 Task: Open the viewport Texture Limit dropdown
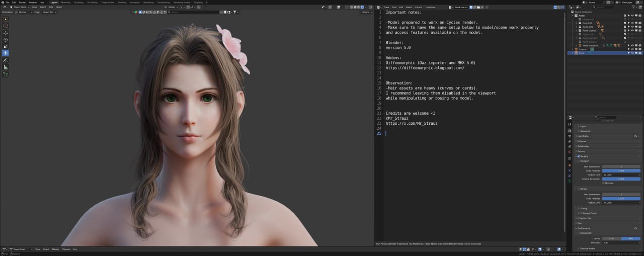click(x=621, y=175)
